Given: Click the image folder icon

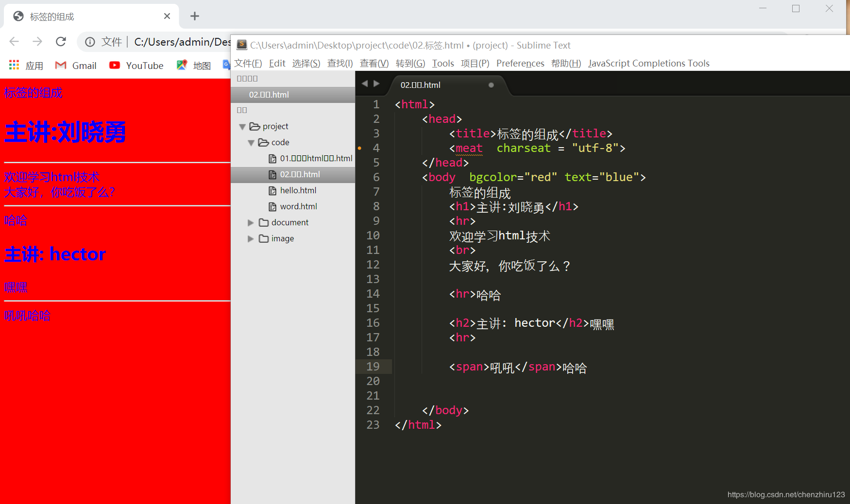Looking at the screenshot, I should 264,238.
